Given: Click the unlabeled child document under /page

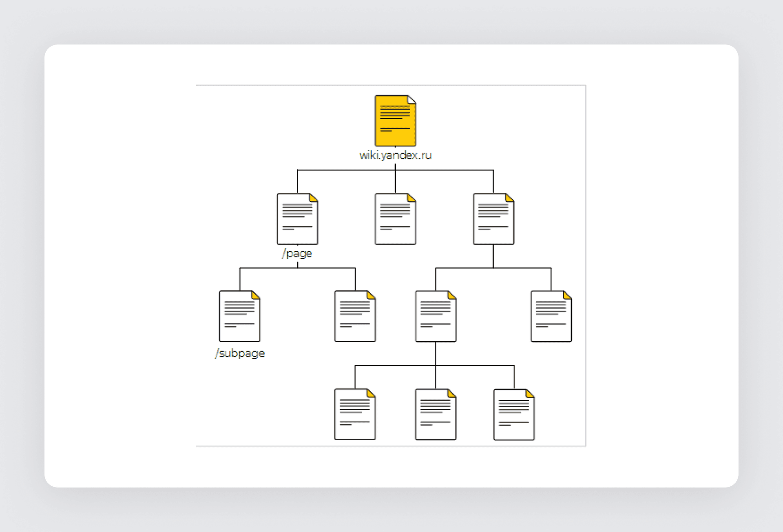Looking at the screenshot, I should click(x=355, y=316).
